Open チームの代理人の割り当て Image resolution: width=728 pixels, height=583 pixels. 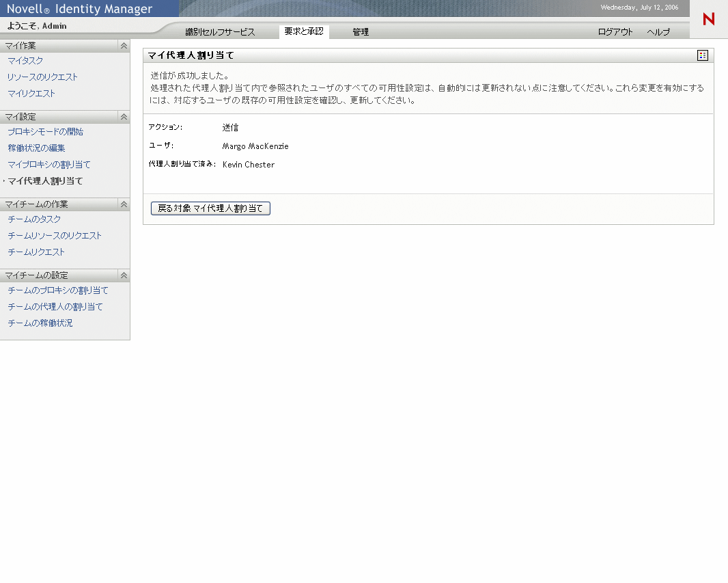click(x=55, y=306)
